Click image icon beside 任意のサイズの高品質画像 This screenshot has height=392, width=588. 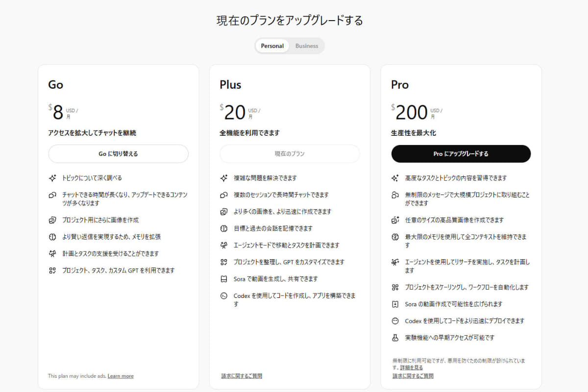pos(395,220)
